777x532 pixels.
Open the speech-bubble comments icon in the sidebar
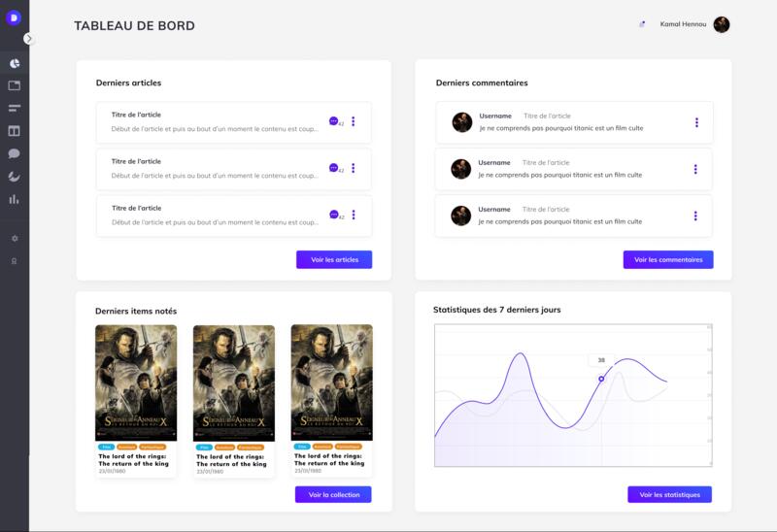click(15, 153)
